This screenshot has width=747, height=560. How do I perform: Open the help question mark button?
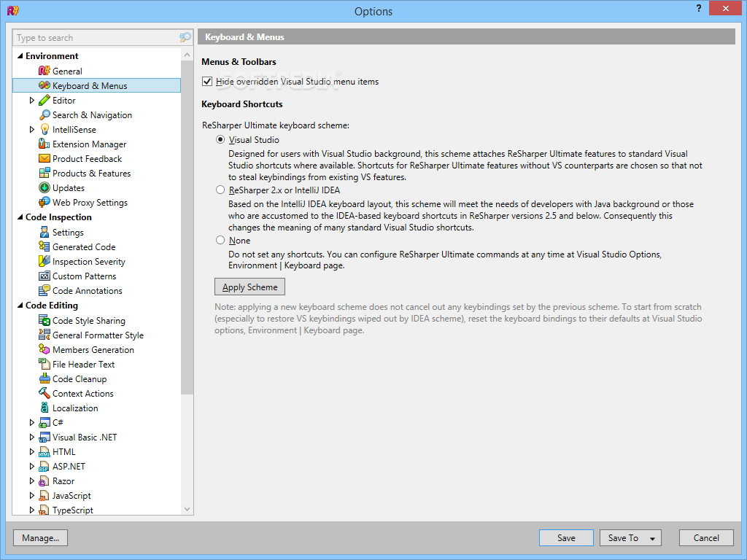pos(698,8)
